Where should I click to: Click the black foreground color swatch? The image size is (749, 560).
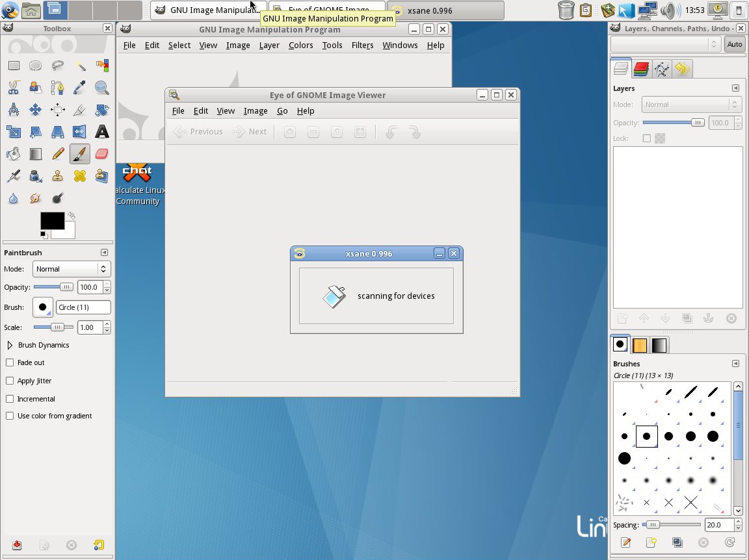(x=51, y=221)
